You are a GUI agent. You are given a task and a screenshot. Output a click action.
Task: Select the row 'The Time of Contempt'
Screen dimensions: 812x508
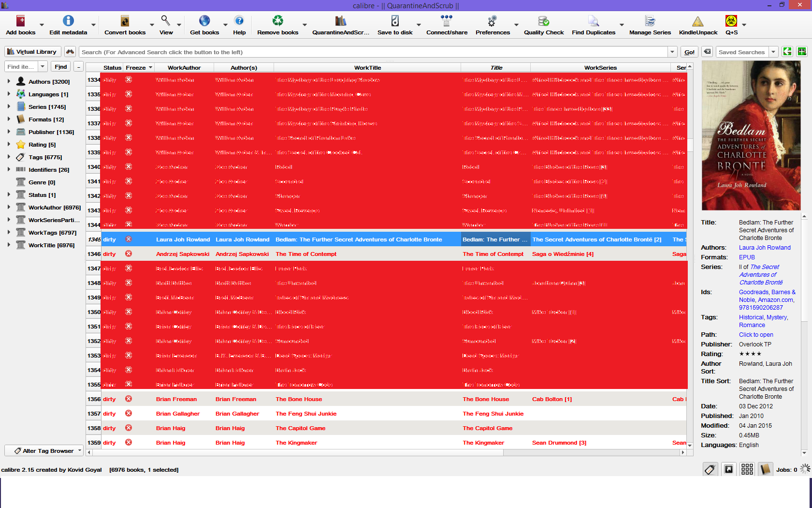click(387, 254)
